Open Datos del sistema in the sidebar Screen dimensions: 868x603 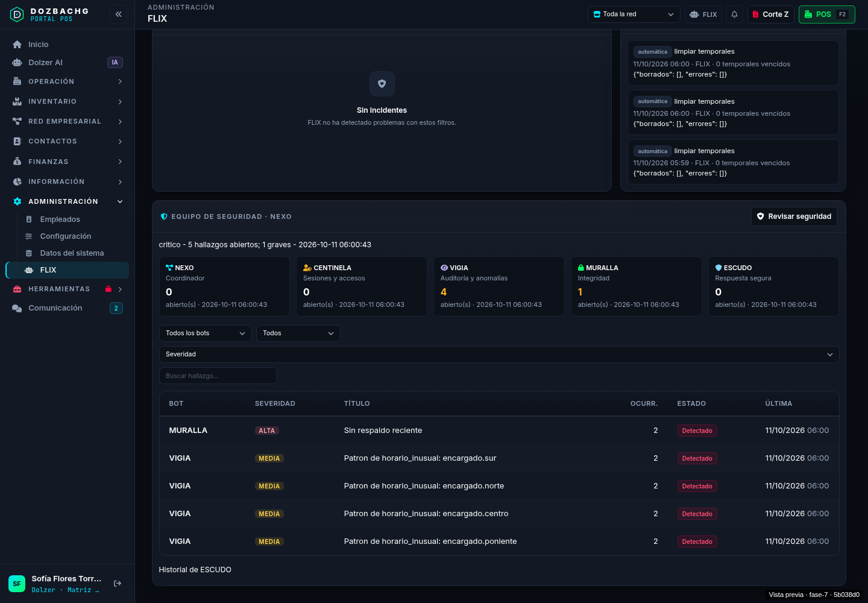pos(73,253)
